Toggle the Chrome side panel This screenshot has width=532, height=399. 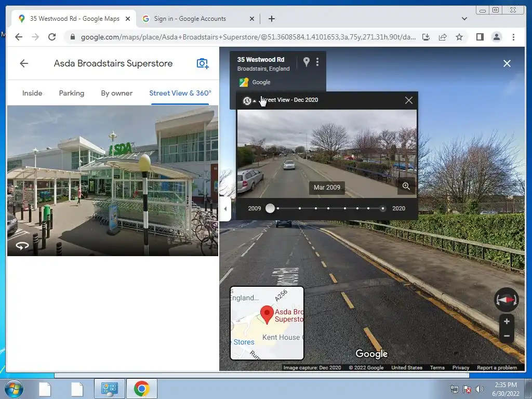(480, 37)
